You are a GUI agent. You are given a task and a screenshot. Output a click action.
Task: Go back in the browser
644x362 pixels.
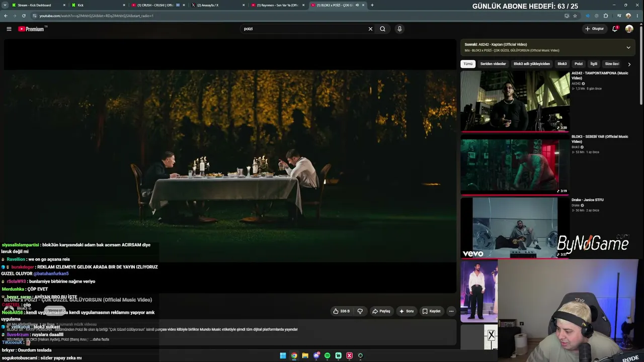click(6, 16)
